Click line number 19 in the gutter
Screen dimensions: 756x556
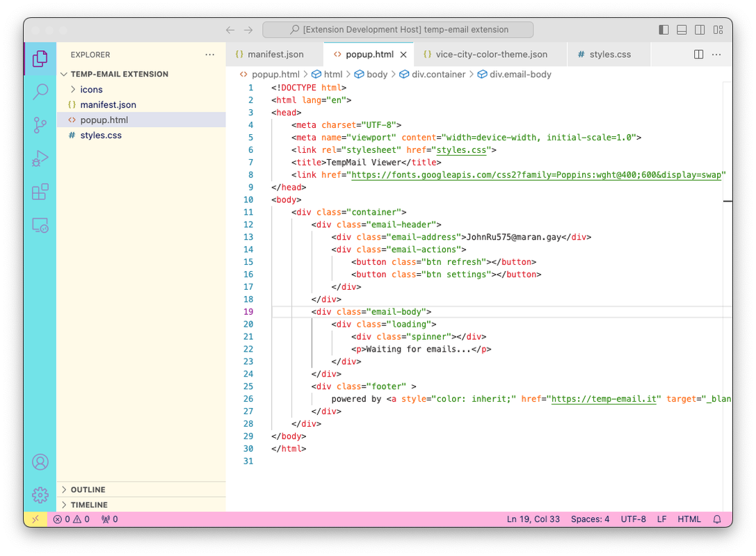coord(248,312)
